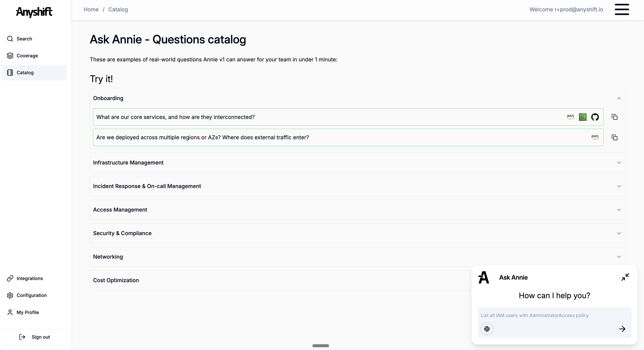The image size is (644, 350).
Task: Expand Incident Response & On-call Management
Action: coord(619,186)
